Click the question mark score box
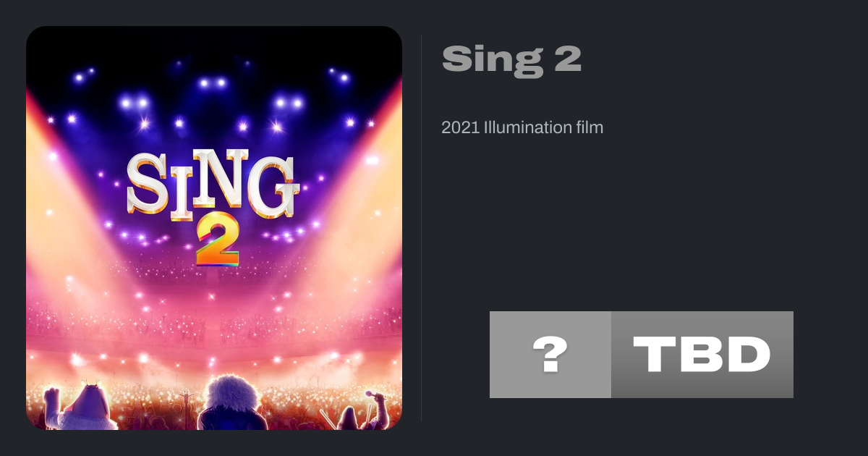Screen dimensions: 868x456 tap(550, 355)
